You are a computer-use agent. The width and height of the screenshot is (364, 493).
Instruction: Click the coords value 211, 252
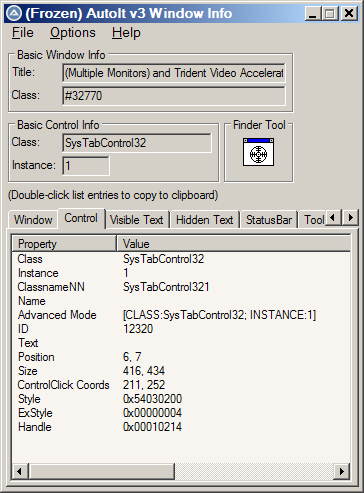click(x=144, y=385)
